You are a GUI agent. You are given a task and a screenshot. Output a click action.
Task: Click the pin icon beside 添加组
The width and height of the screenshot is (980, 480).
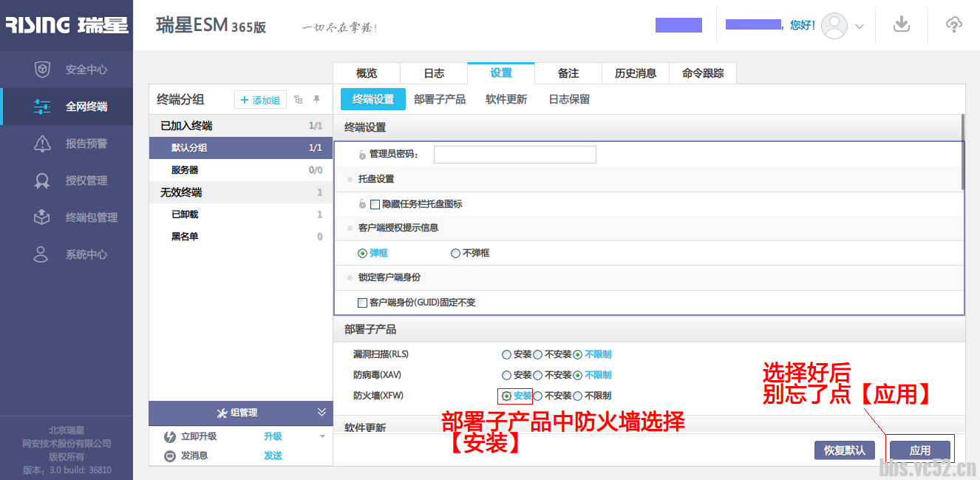(x=317, y=100)
